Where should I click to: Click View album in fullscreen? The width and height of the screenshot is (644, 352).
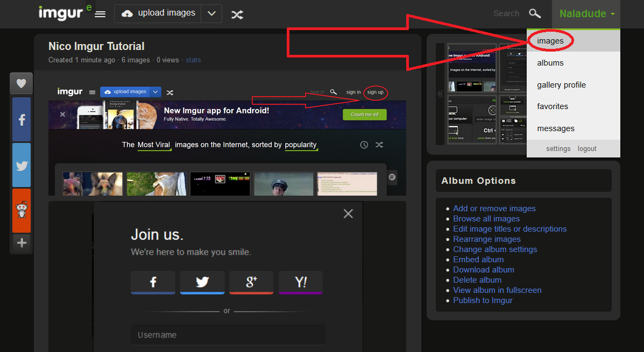[497, 290]
